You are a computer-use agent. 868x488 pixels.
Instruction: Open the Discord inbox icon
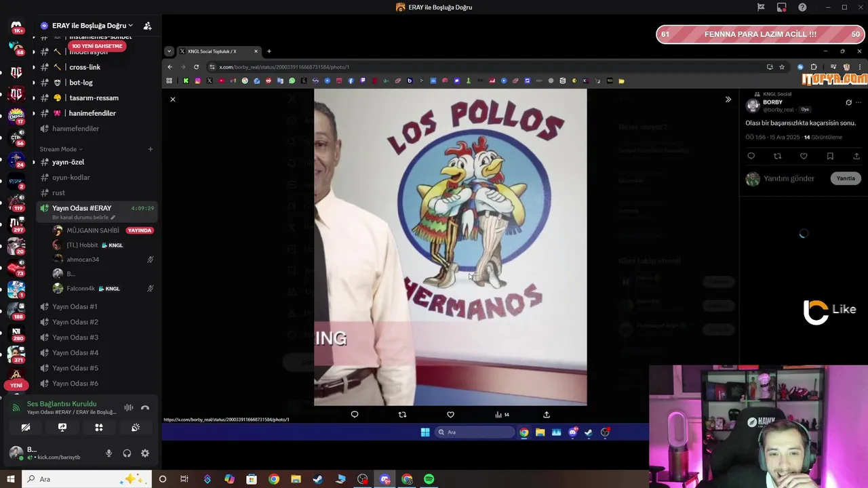(782, 7)
